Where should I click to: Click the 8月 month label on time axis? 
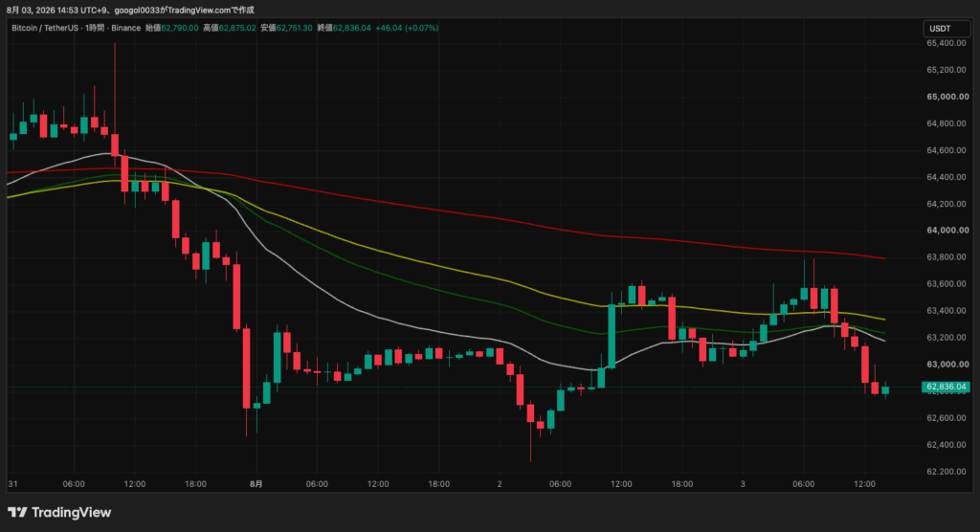point(256,484)
